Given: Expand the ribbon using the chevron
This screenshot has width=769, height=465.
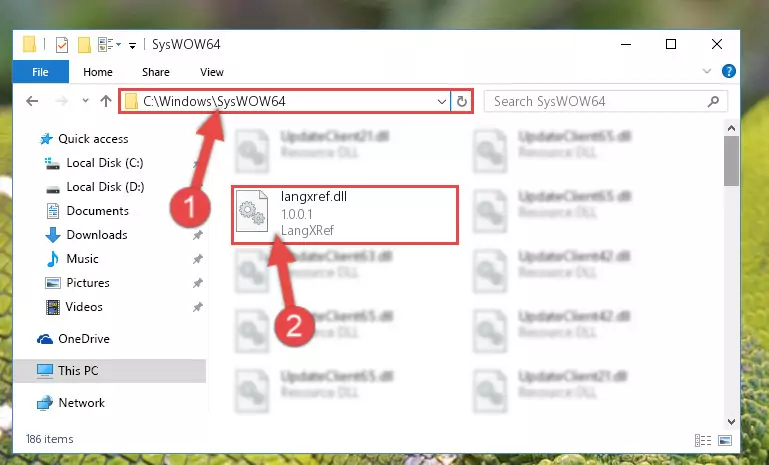Looking at the screenshot, I should tap(707, 71).
